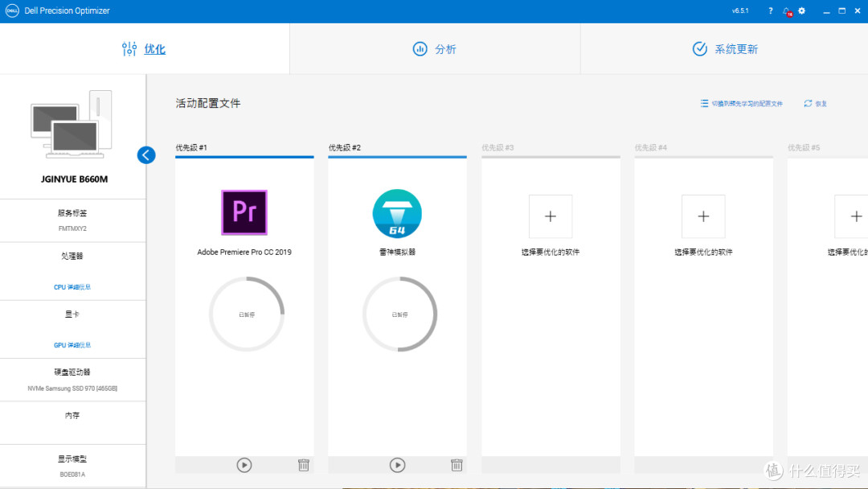Click the 雷神模拟器 name label

coord(397,252)
